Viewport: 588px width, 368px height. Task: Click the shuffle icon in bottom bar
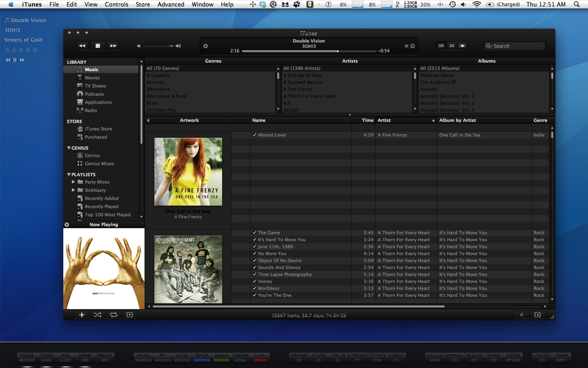click(98, 315)
